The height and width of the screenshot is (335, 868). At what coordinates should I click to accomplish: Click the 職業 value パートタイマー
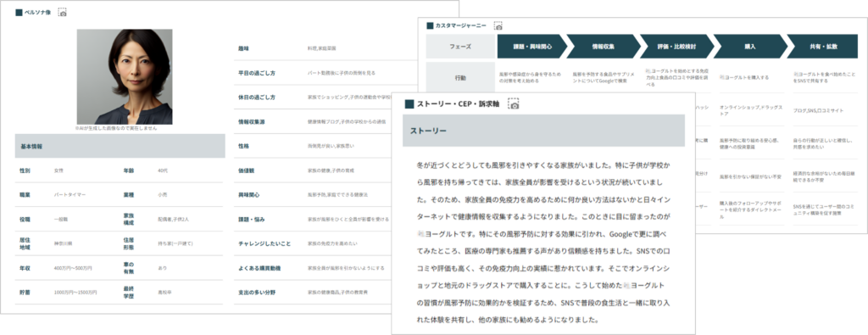click(x=70, y=195)
